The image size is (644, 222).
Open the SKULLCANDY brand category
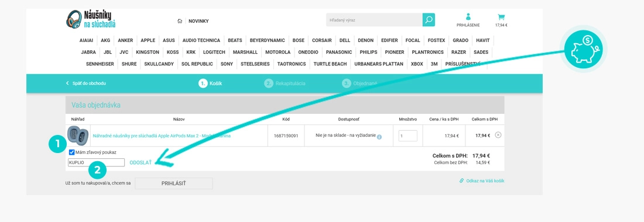[x=159, y=64]
